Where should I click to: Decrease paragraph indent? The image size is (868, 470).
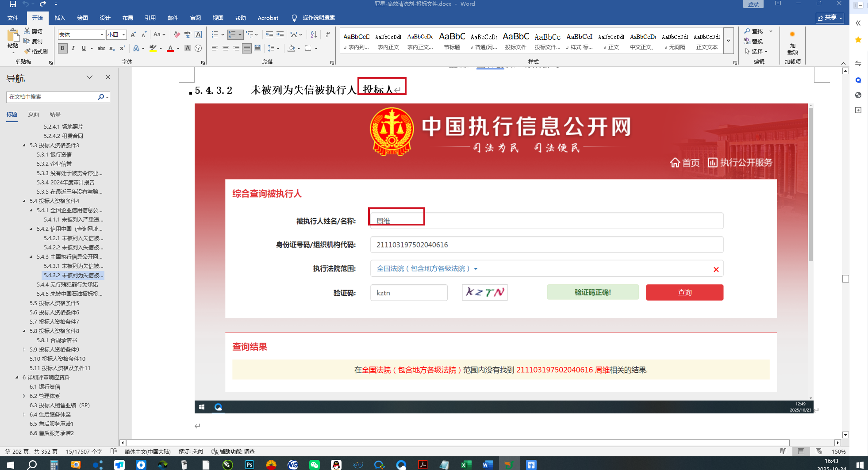point(269,34)
